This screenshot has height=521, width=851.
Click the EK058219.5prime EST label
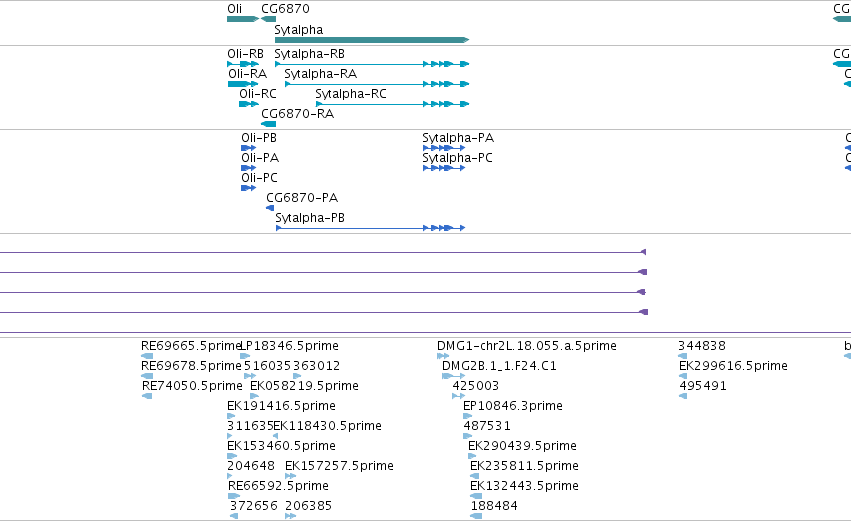(x=304, y=386)
